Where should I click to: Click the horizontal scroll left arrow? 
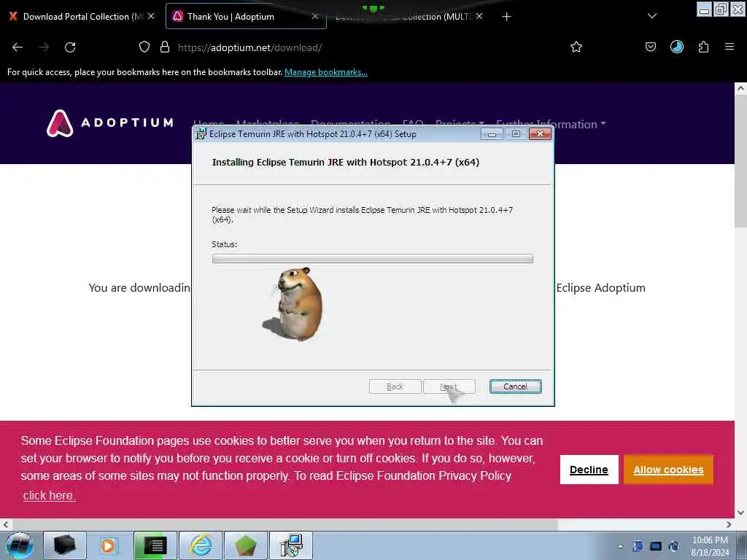(x=5, y=524)
